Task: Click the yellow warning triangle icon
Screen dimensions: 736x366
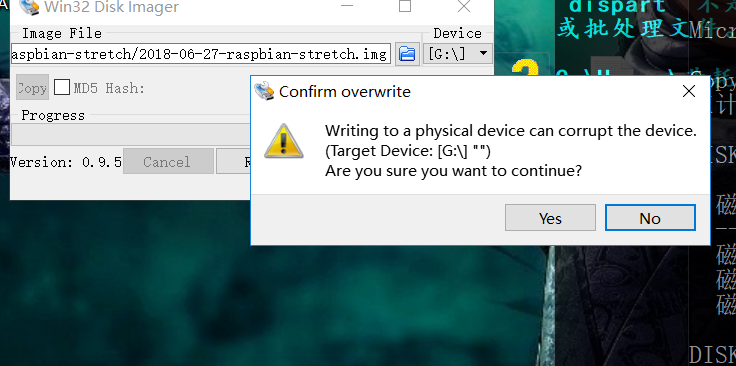Action: (x=284, y=141)
